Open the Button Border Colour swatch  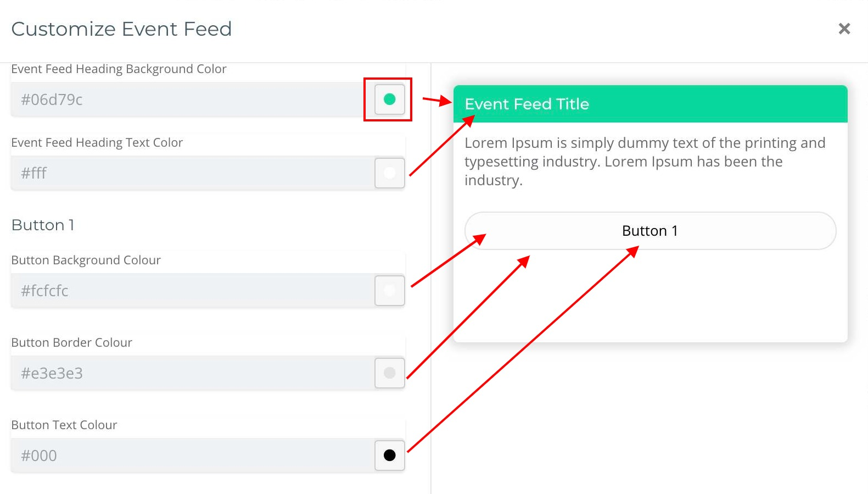pos(389,373)
